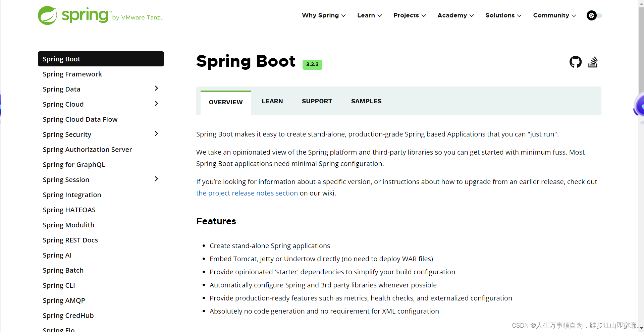Switch to the Samples tab
This screenshot has height=332, width=644.
point(366,101)
